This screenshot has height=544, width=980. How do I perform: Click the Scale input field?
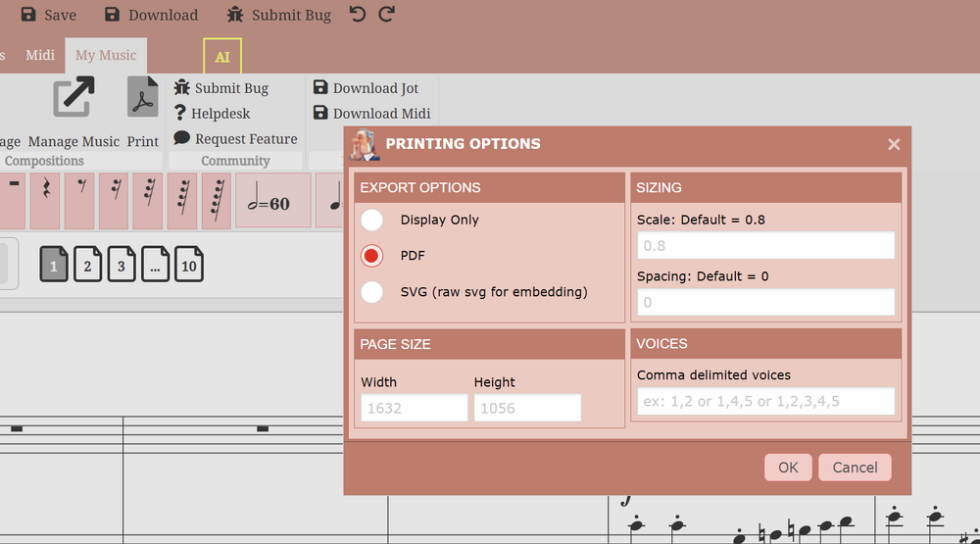click(765, 246)
